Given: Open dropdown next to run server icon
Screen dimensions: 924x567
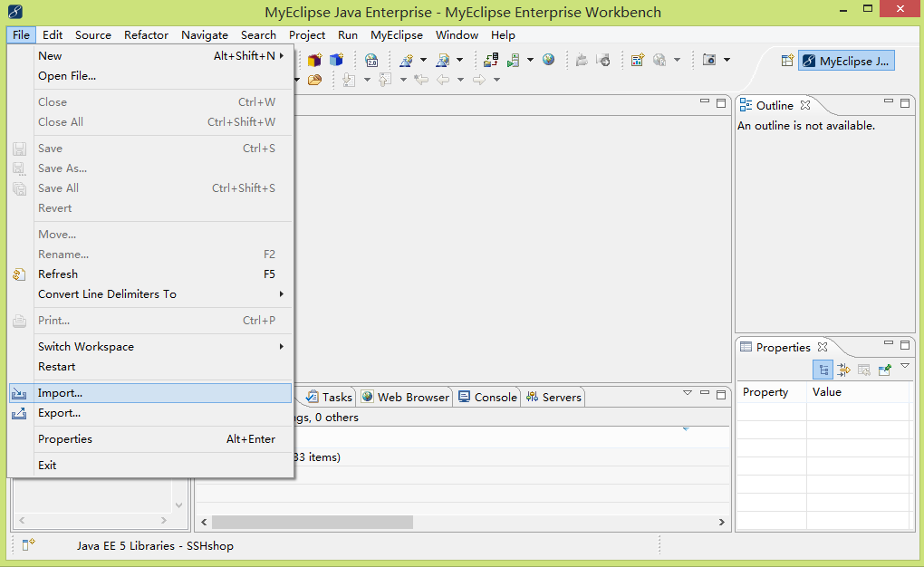Looking at the screenshot, I should coord(530,60).
